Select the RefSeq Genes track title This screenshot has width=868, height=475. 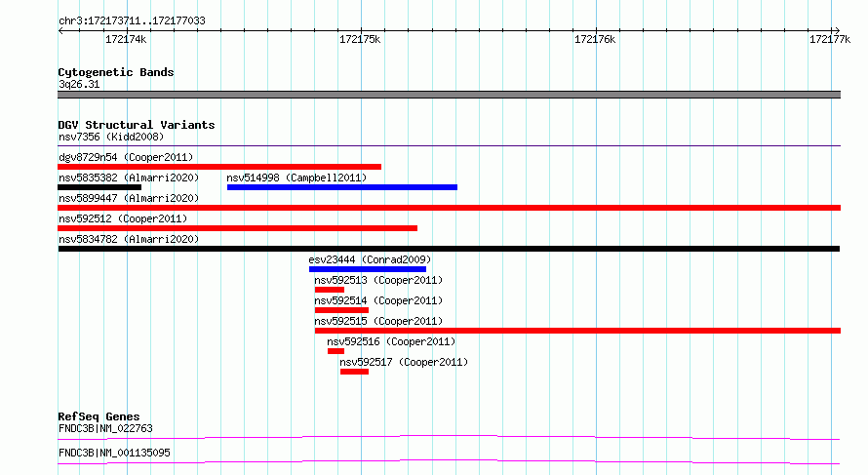pos(99,416)
